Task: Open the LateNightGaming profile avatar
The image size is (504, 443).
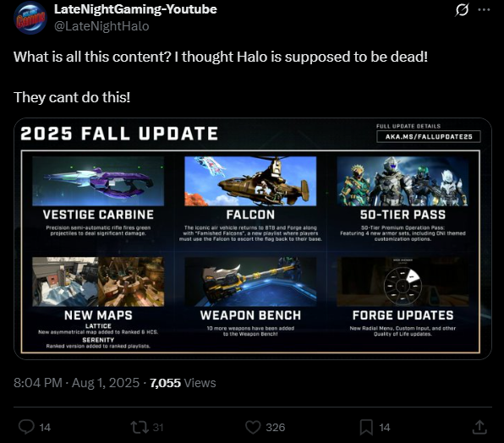Action: (x=30, y=18)
